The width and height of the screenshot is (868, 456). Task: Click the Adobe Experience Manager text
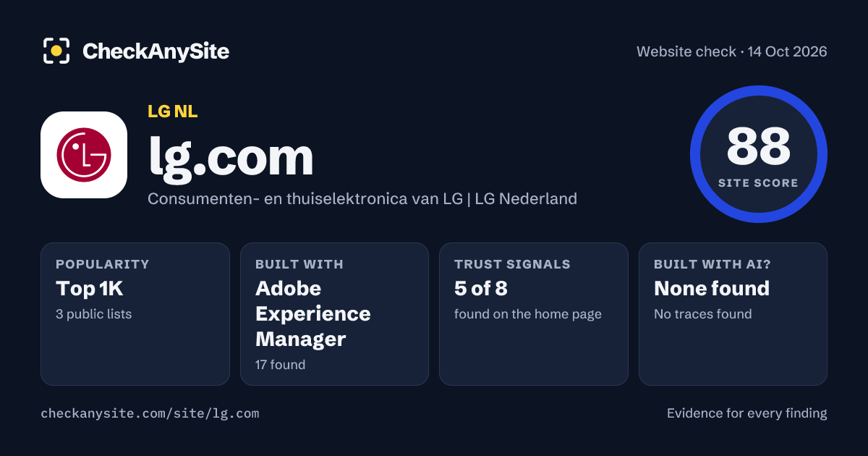click(313, 313)
